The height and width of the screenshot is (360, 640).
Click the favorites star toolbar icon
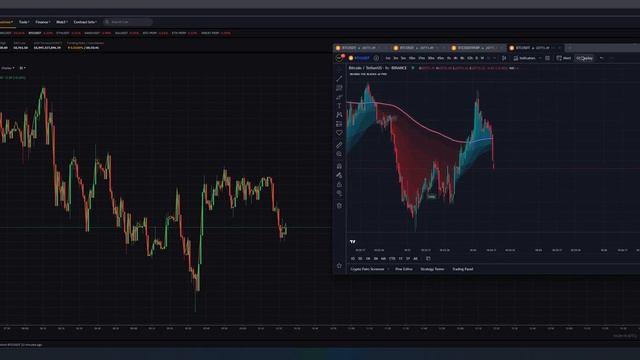[x=339, y=266]
